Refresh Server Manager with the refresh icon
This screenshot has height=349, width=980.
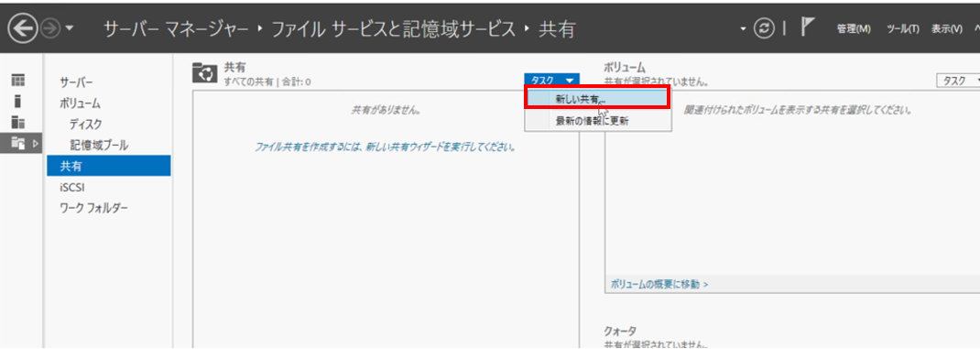click(x=763, y=28)
